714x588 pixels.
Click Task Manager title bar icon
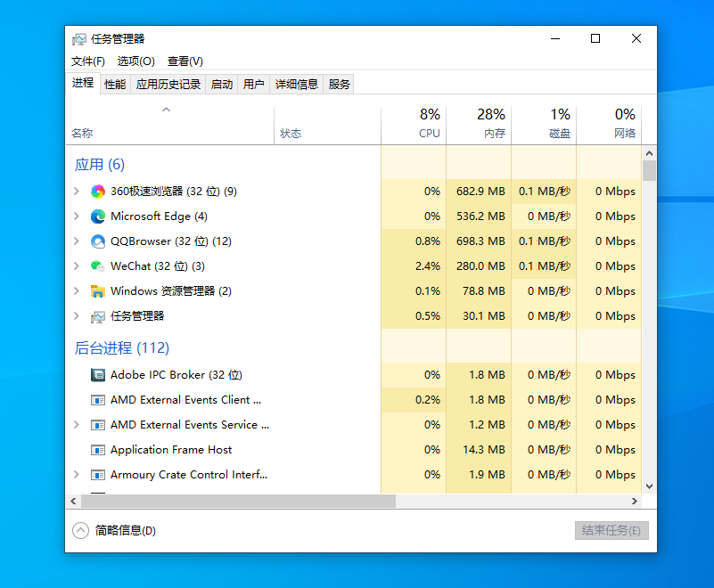[x=78, y=39]
